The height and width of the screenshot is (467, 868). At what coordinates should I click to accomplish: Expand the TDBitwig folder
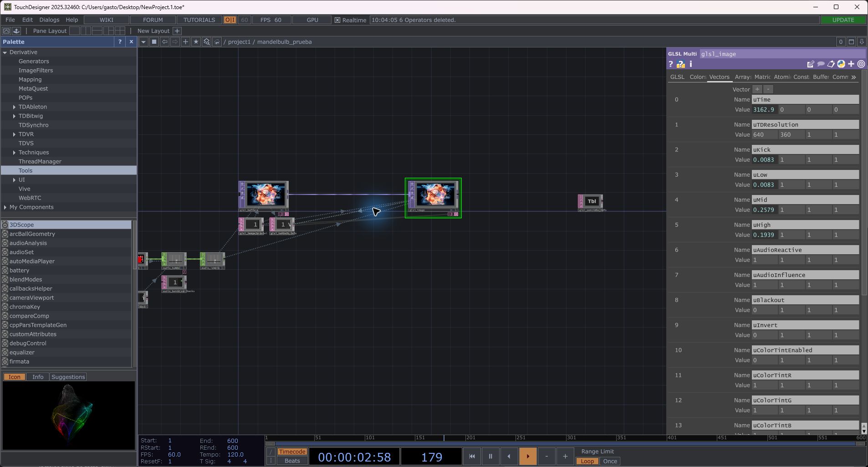pyautogui.click(x=14, y=116)
